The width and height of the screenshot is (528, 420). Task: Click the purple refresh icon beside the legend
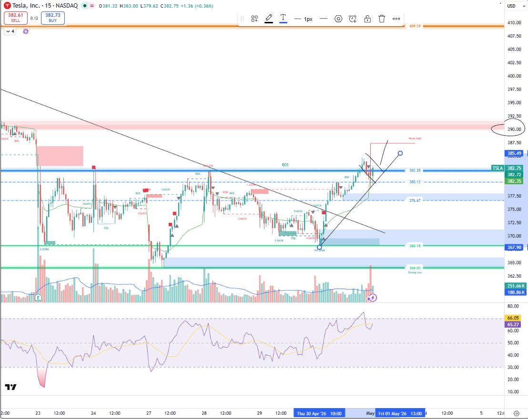pos(26,31)
